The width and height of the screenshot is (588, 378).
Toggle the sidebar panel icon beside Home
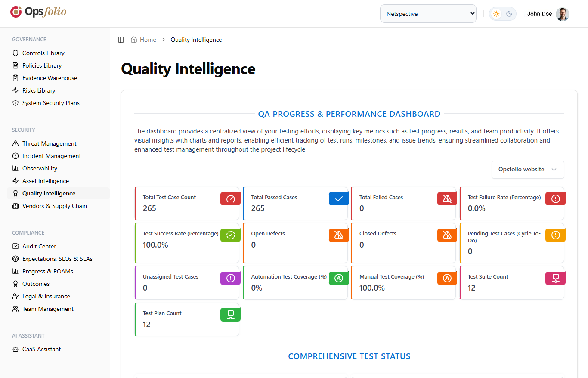121,40
